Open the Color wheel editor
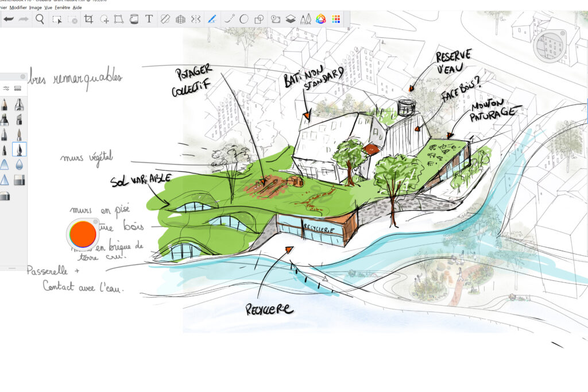The height and width of the screenshot is (392, 588). (320, 19)
